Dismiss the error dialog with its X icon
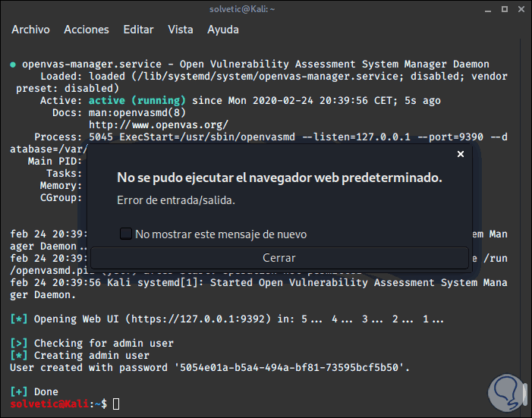The width and height of the screenshot is (532, 418). pyautogui.click(x=460, y=154)
